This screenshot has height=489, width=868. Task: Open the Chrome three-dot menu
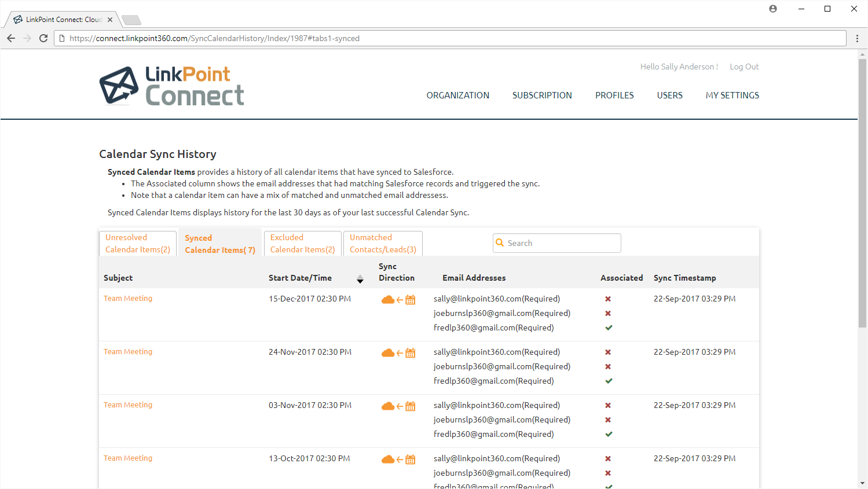tap(858, 38)
